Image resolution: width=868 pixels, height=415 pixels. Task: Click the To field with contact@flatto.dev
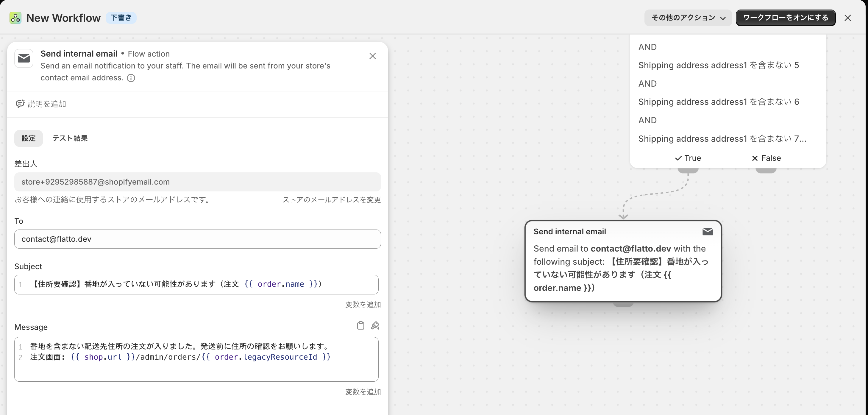pyautogui.click(x=197, y=239)
